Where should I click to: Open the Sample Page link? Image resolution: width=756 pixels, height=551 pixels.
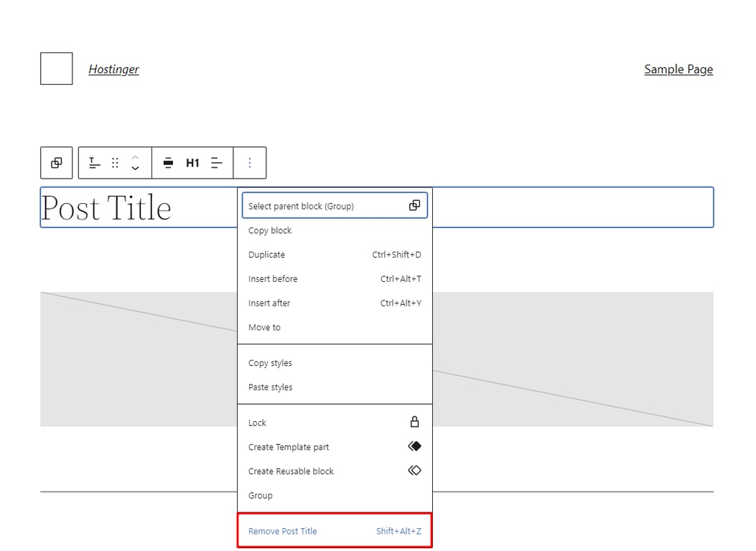click(678, 69)
